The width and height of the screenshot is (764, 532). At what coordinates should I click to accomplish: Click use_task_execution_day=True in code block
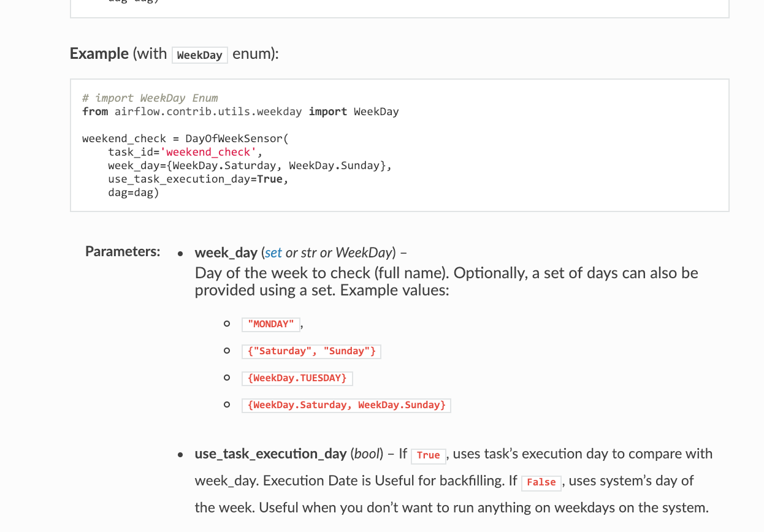[x=197, y=179]
